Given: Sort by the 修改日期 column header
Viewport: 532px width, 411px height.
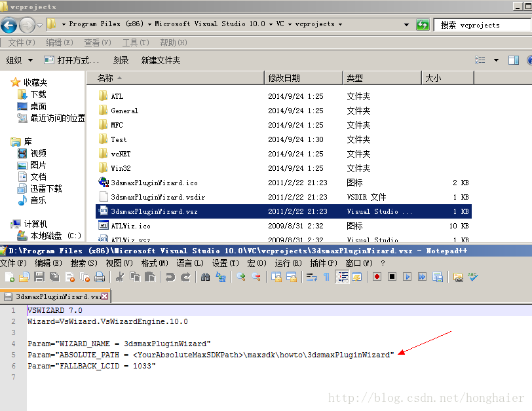Looking at the screenshot, I should tap(303, 78).
